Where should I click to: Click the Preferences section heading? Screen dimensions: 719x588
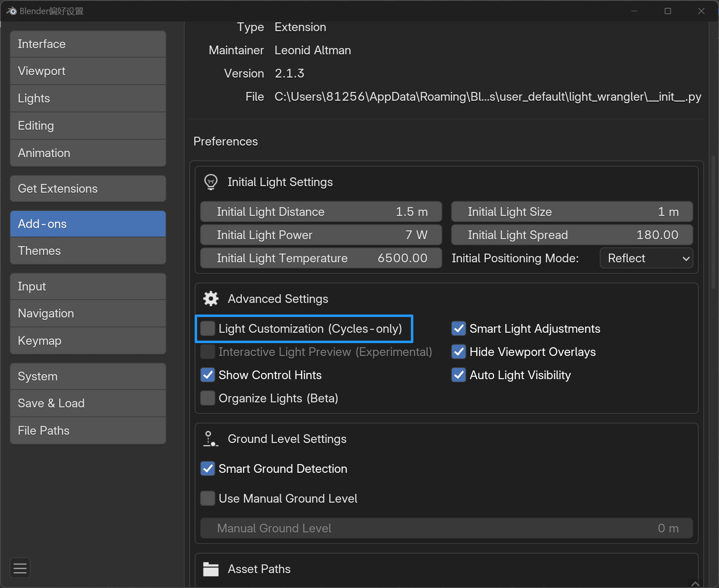[x=226, y=141]
